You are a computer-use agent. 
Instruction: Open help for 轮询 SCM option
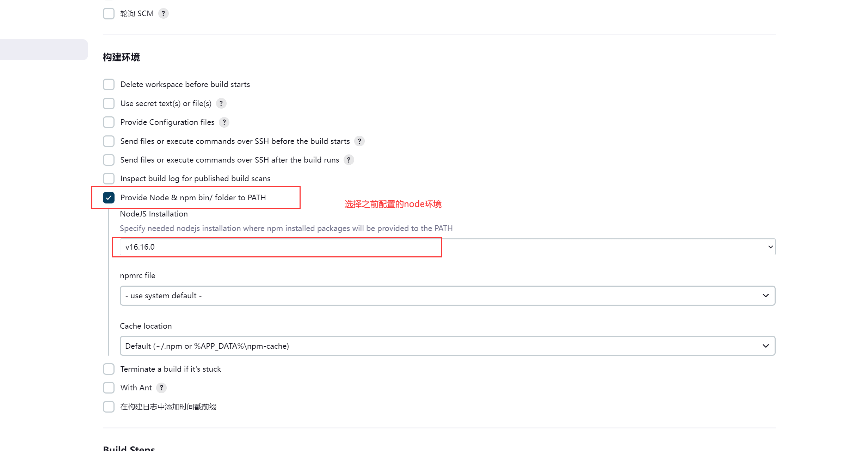tap(163, 14)
